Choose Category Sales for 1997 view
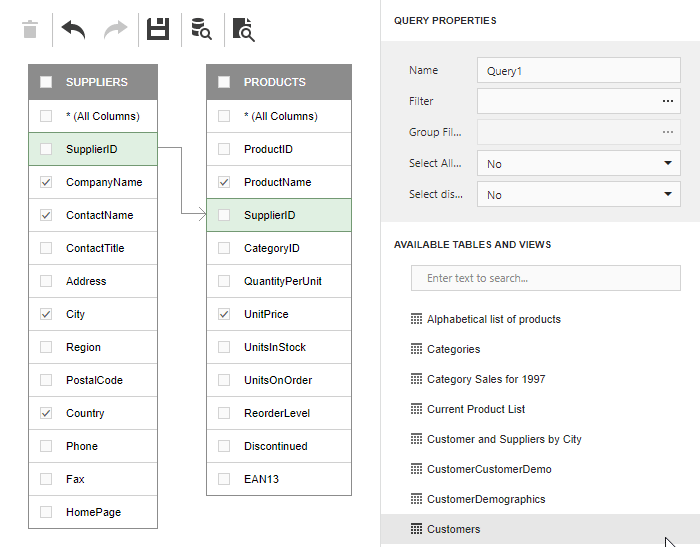This screenshot has height=547, width=700. (486, 379)
